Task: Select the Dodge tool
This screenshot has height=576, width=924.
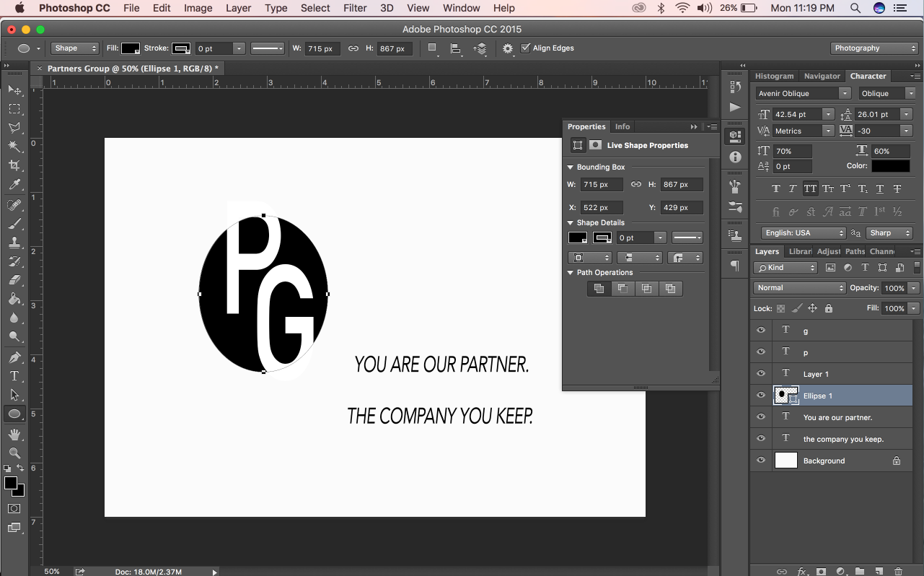Action: tap(14, 336)
